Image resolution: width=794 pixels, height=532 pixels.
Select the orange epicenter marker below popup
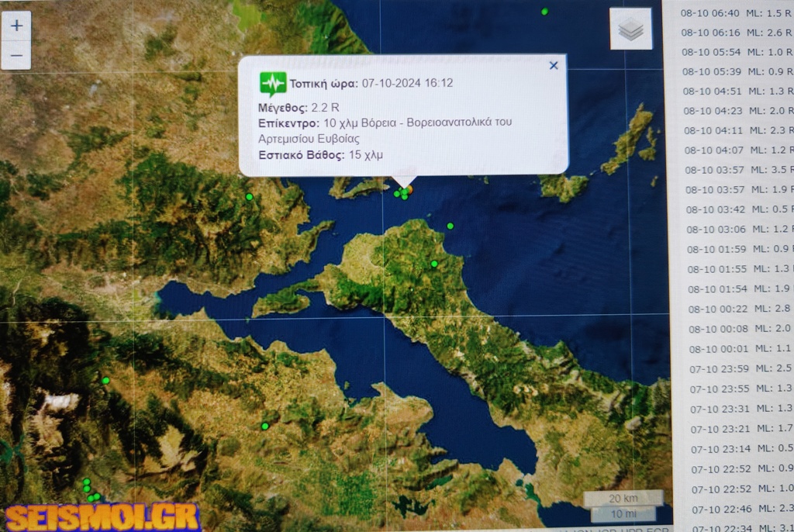[x=409, y=188]
